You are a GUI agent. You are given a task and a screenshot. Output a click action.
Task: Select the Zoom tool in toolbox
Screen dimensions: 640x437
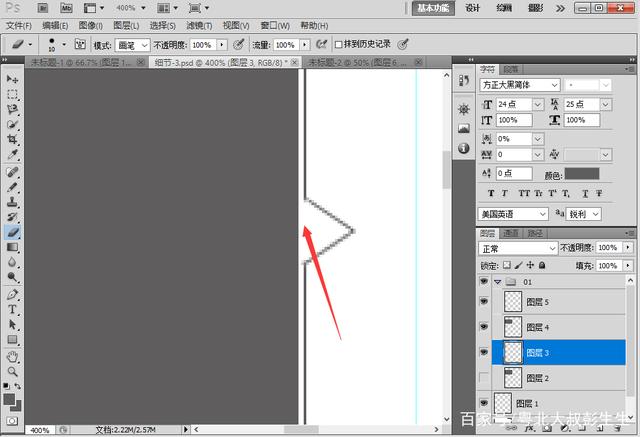12,372
